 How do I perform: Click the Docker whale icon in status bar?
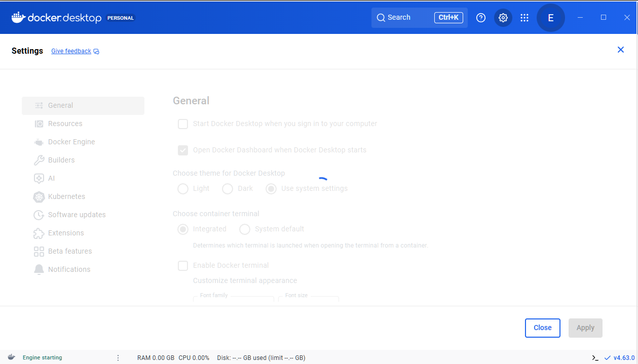pos(11,357)
